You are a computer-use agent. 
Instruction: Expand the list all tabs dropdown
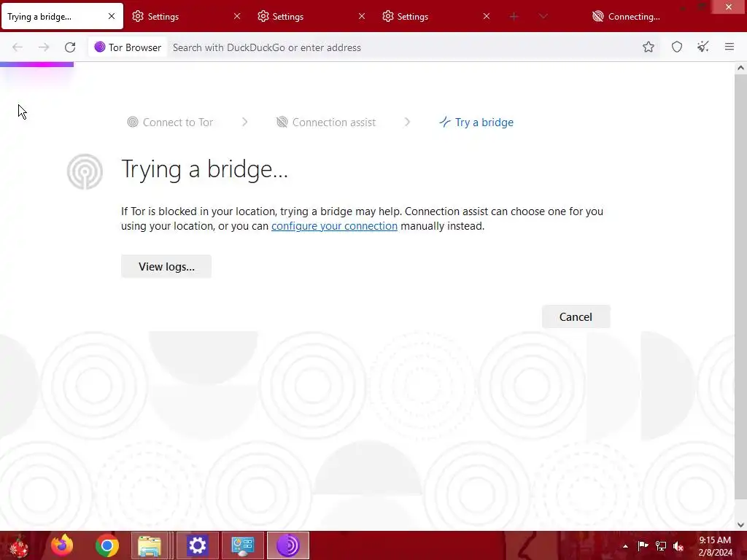543,16
